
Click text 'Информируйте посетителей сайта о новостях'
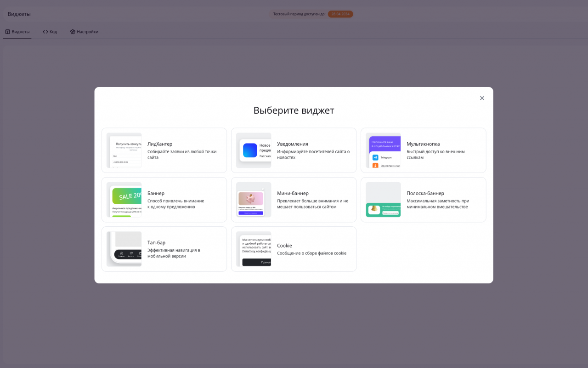tap(313, 155)
